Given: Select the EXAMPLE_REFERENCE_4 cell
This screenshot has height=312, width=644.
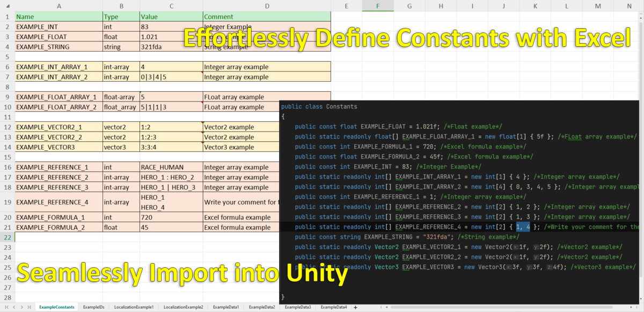Looking at the screenshot, I should coord(58,202).
